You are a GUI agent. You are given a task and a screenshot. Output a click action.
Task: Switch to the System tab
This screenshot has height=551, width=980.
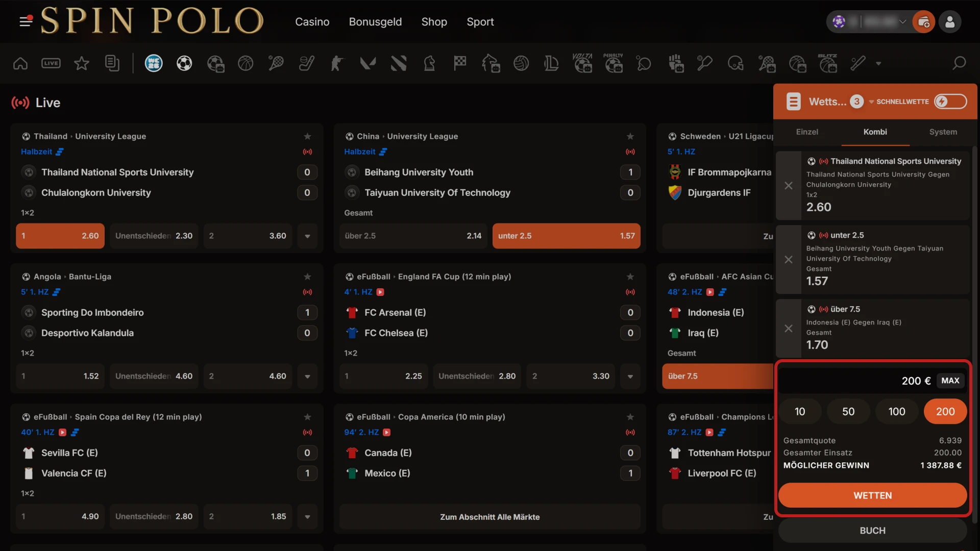[x=943, y=132]
